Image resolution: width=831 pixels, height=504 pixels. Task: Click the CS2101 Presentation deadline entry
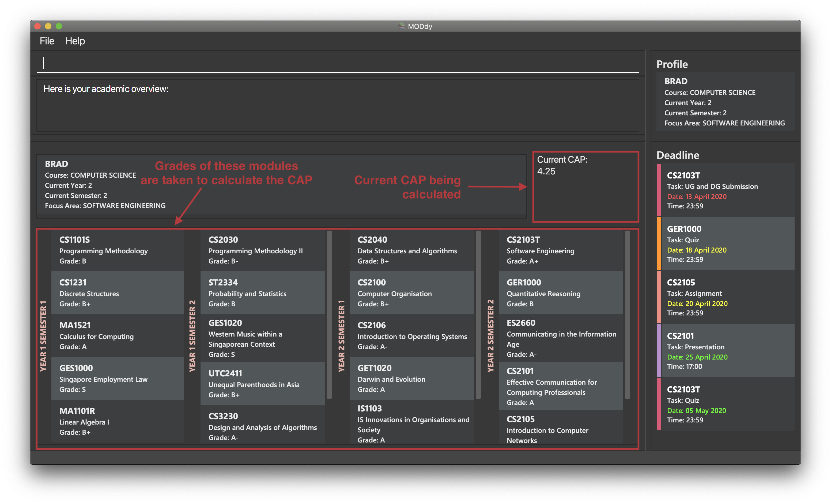726,351
